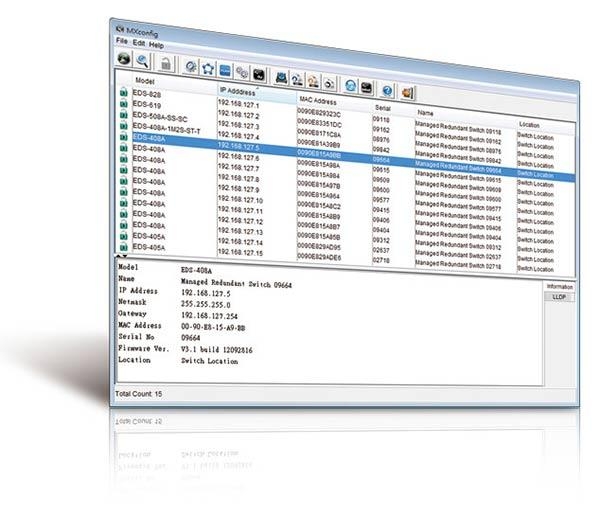
Task: Click the orange exit door toolbar icon
Action: [x=407, y=93]
